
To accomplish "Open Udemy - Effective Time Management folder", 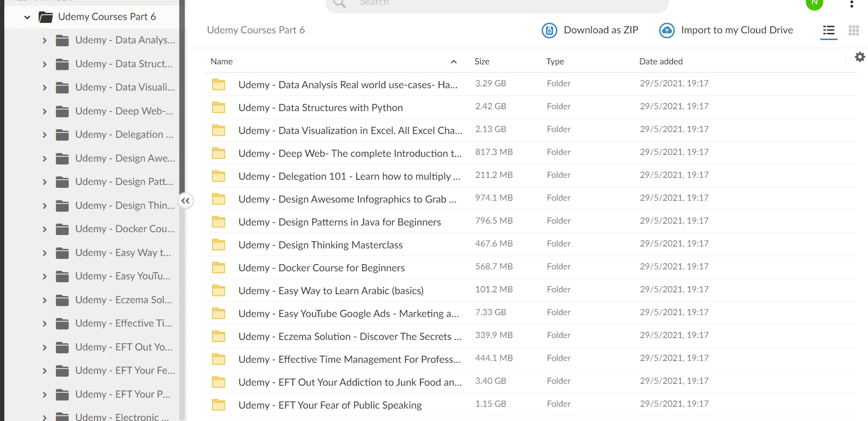I will tap(349, 359).
